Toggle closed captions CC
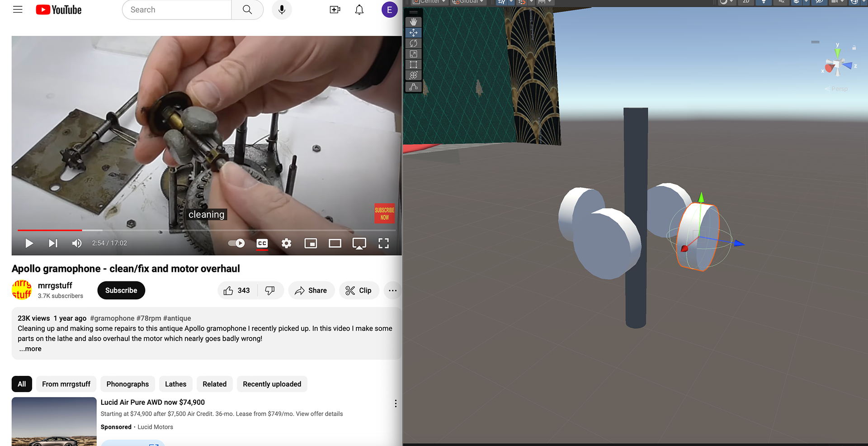Viewport: 868px width, 446px height. [262, 243]
